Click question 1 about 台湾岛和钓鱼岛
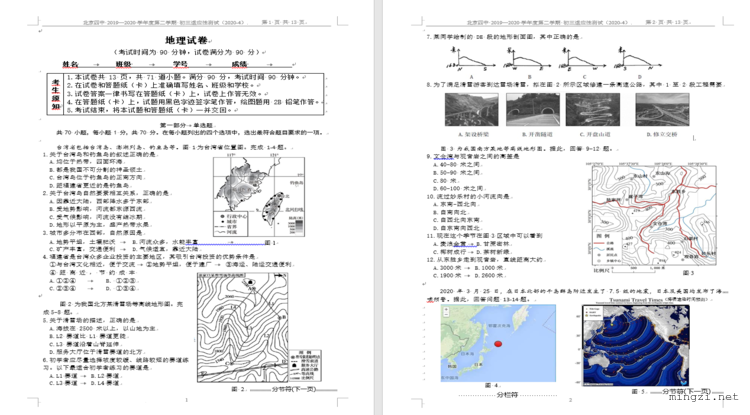This screenshot has height=415, width=750. (100, 154)
